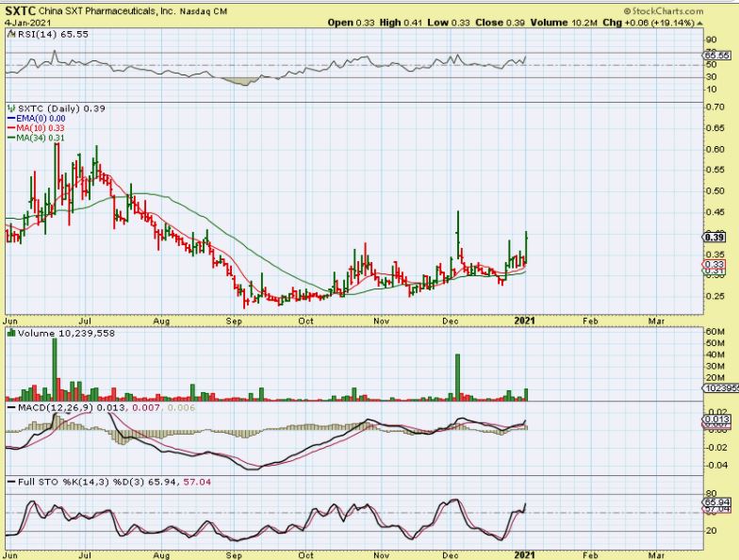Click the Aug label under the stochastic panel
The height and width of the screenshot is (560, 739).
click(161, 555)
